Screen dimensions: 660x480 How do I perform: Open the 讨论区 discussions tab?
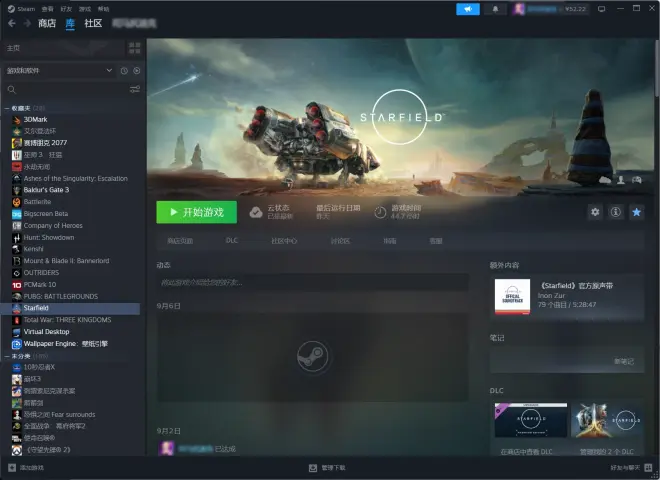(x=340, y=241)
